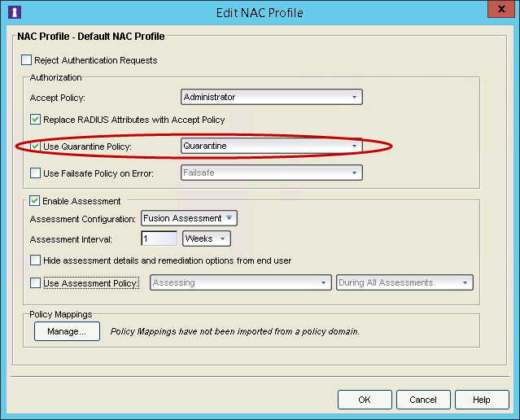This screenshot has width=520, height=420.
Task: Open the Fusion Assessment configuration dropdown
Action: point(189,218)
